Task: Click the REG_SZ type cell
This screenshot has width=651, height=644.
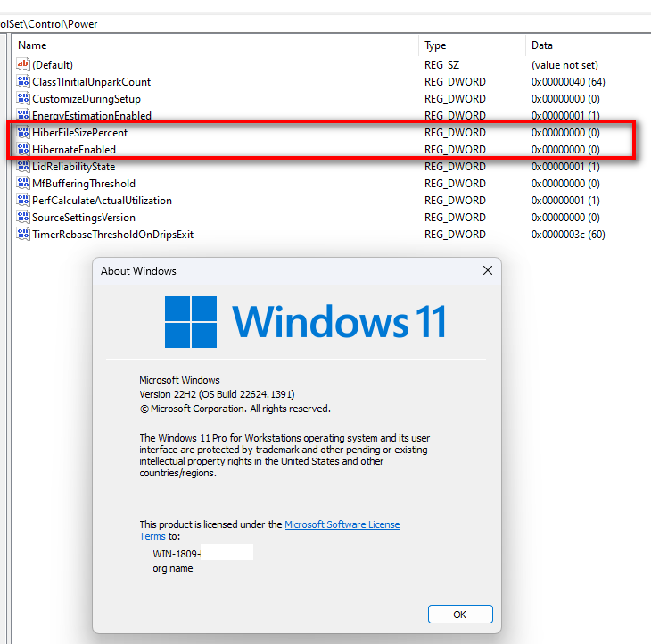Action: [441, 65]
